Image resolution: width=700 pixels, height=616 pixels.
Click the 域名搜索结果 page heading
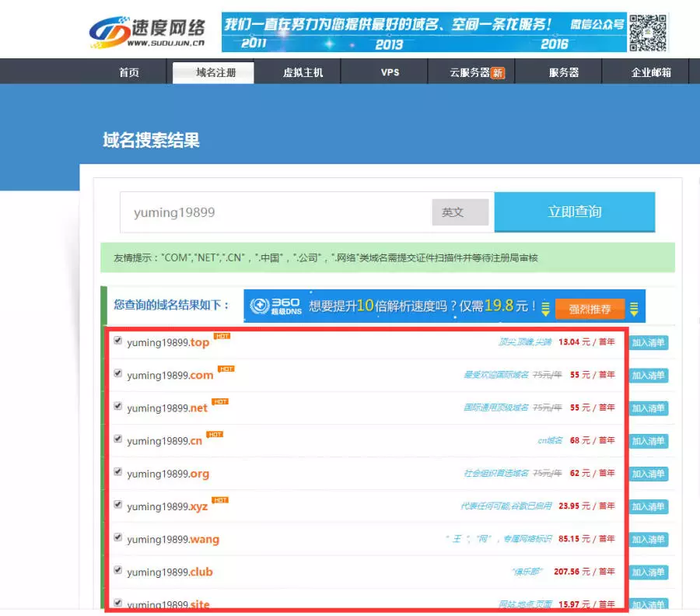[151, 140]
